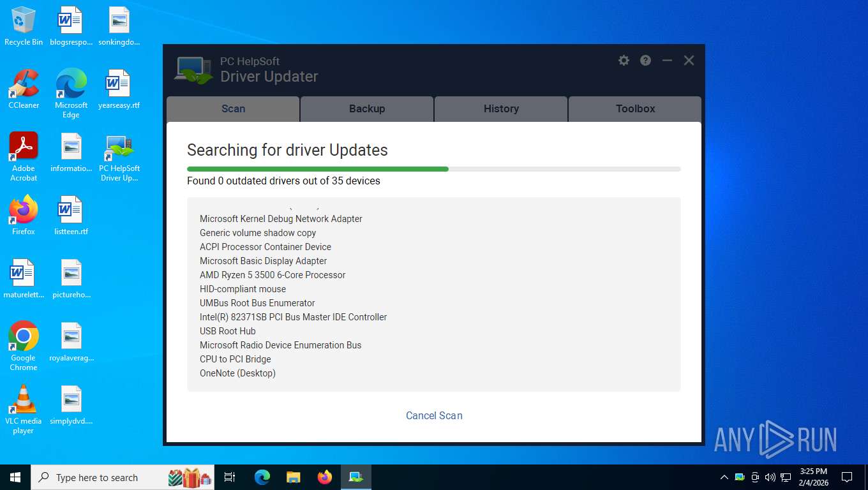
Task: Select informatio image file on desktop
Action: [x=71, y=152]
